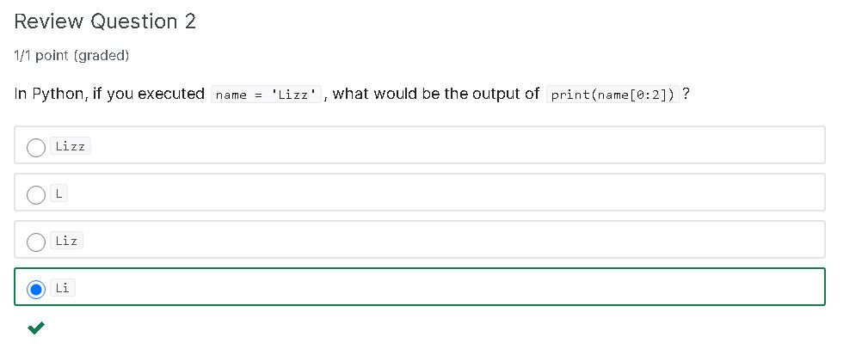Click 'what would be the output of' text
The height and width of the screenshot is (349, 868).
[435, 94]
